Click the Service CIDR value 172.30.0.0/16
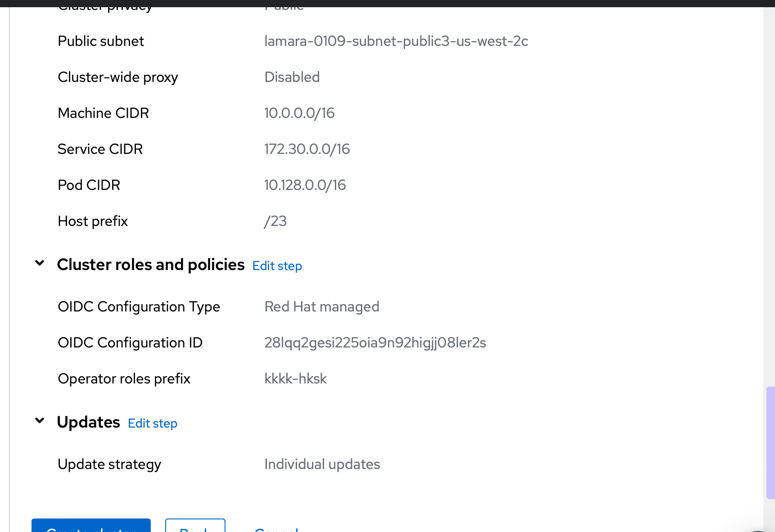 pos(307,149)
